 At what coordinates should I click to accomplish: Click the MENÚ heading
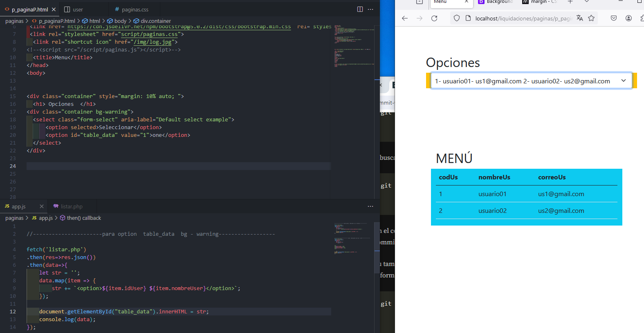pyautogui.click(x=454, y=158)
